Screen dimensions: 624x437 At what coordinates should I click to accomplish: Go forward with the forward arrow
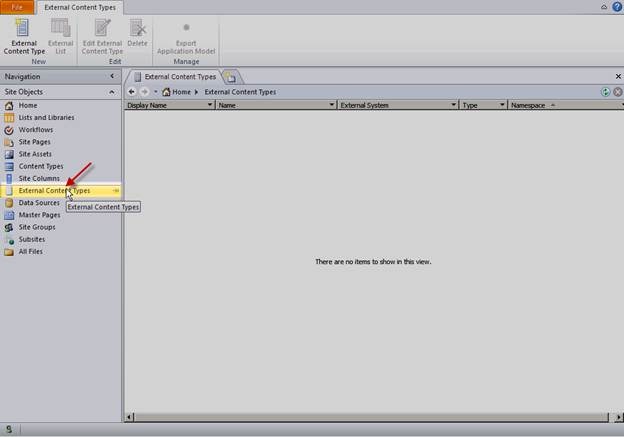point(144,92)
